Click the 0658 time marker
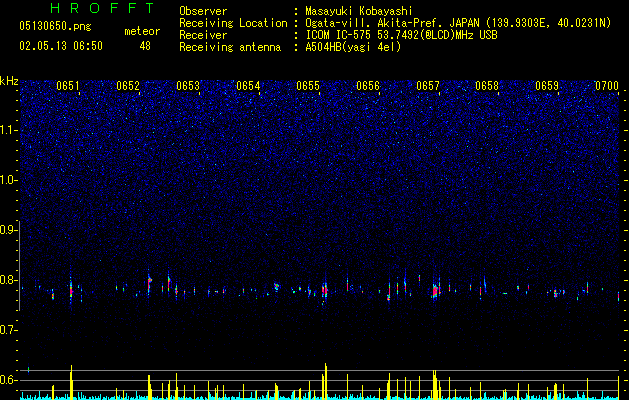 click(x=487, y=86)
